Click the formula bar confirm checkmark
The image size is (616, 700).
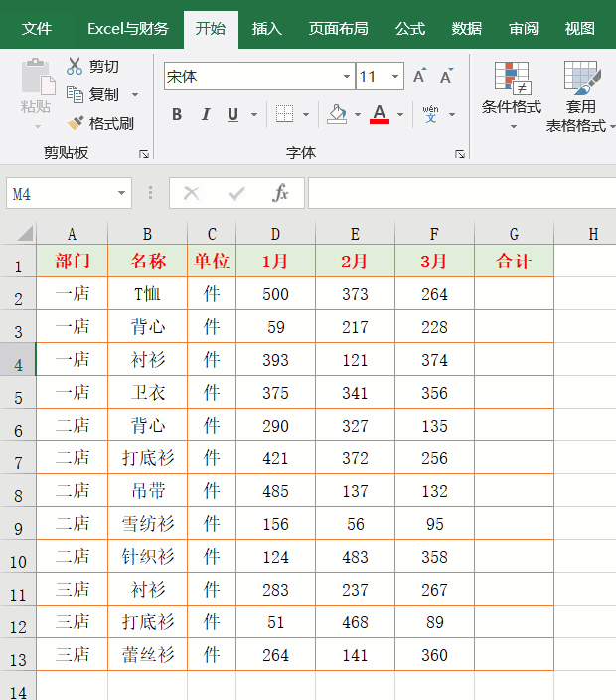pyautogui.click(x=235, y=193)
